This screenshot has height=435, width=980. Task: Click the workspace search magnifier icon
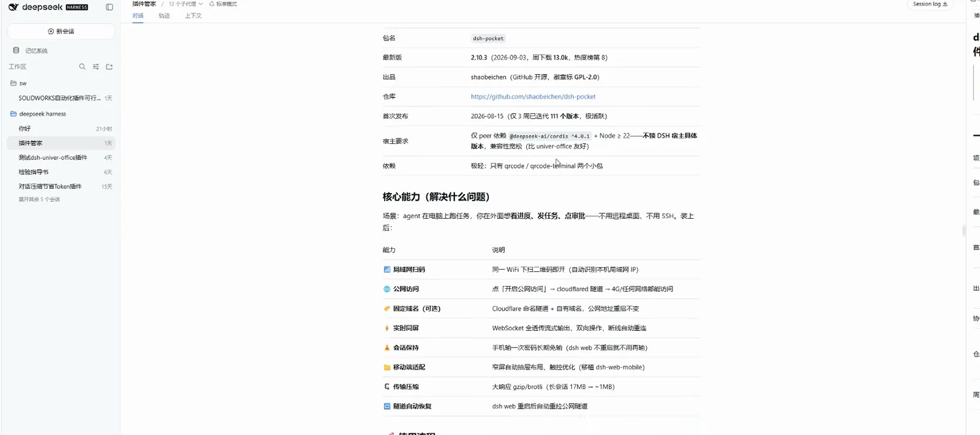pyautogui.click(x=82, y=67)
